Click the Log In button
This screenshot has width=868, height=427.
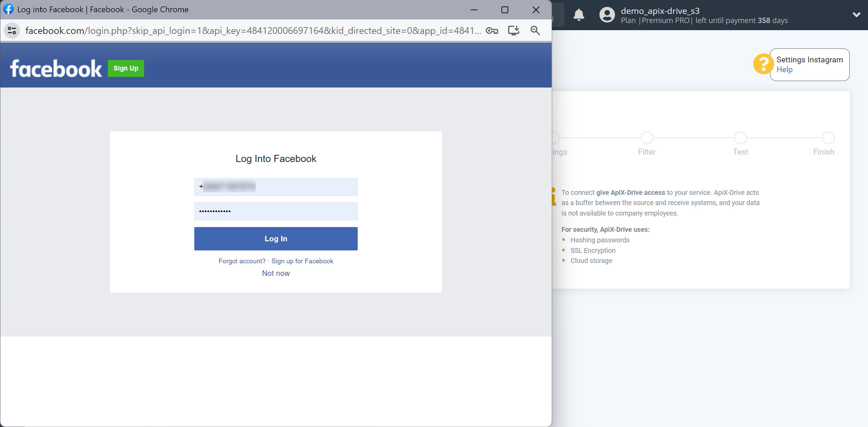click(x=276, y=238)
